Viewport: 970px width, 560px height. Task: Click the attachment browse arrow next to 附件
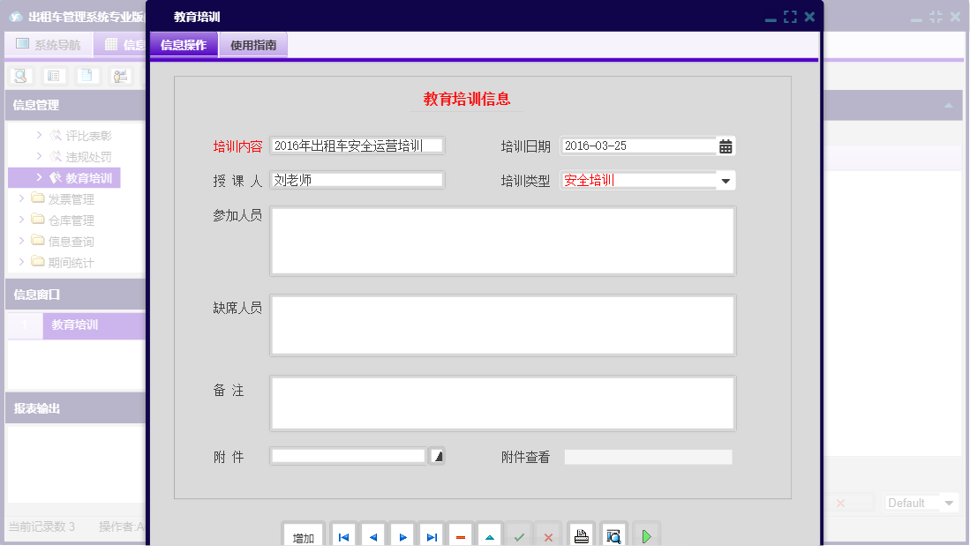pos(437,455)
